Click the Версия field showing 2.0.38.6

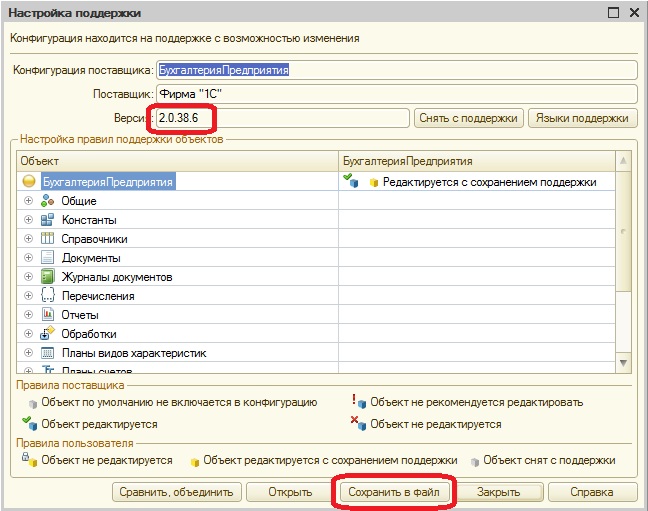click(x=283, y=118)
